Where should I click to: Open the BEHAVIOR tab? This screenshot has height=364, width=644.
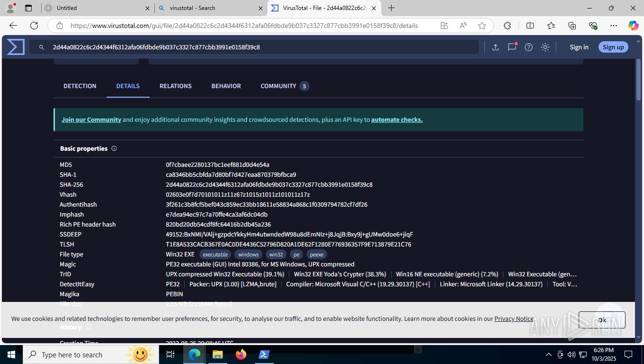click(x=226, y=86)
